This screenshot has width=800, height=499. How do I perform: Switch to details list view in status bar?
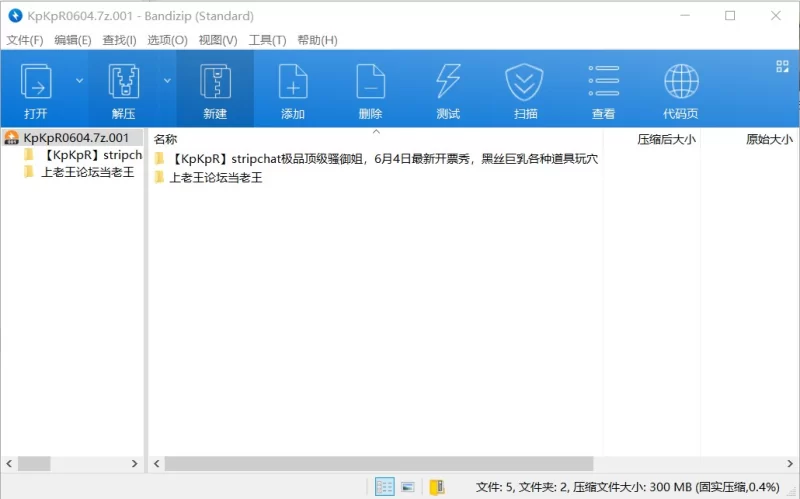(384, 487)
